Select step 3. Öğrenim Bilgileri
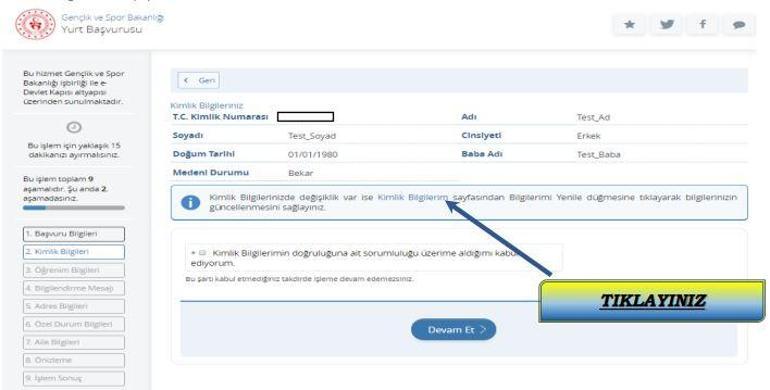 coord(74,270)
